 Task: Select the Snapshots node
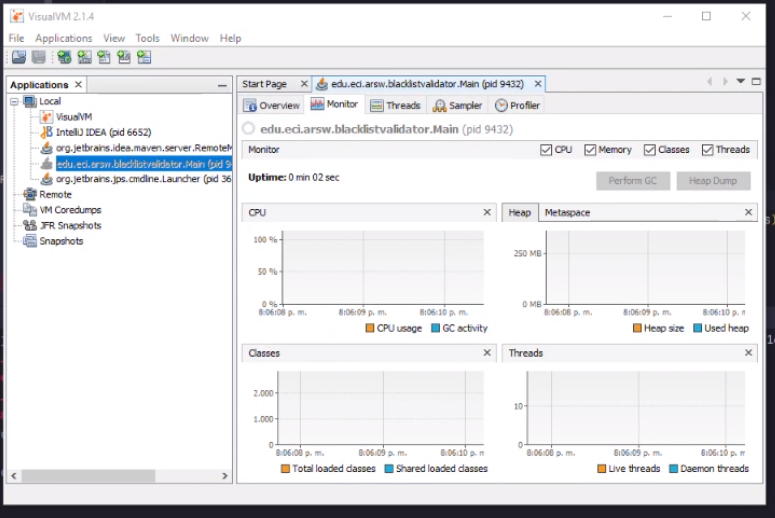pos(61,241)
